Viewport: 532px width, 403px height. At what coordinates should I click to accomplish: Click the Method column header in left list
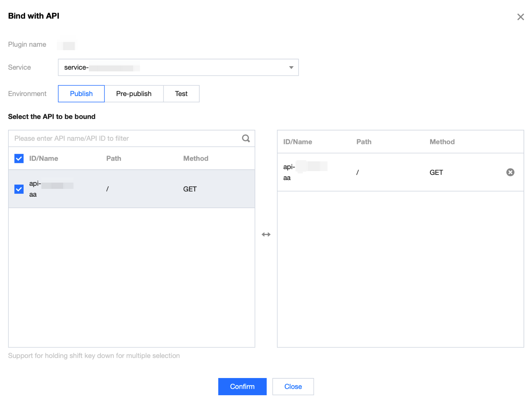click(x=196, y=158)
